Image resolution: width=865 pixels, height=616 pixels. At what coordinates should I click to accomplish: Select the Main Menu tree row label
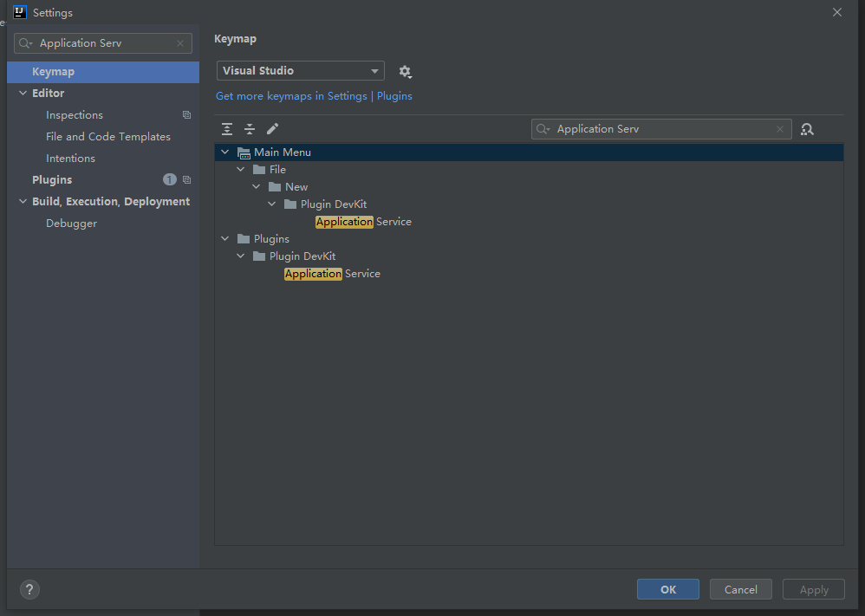(x=283, y=152)
